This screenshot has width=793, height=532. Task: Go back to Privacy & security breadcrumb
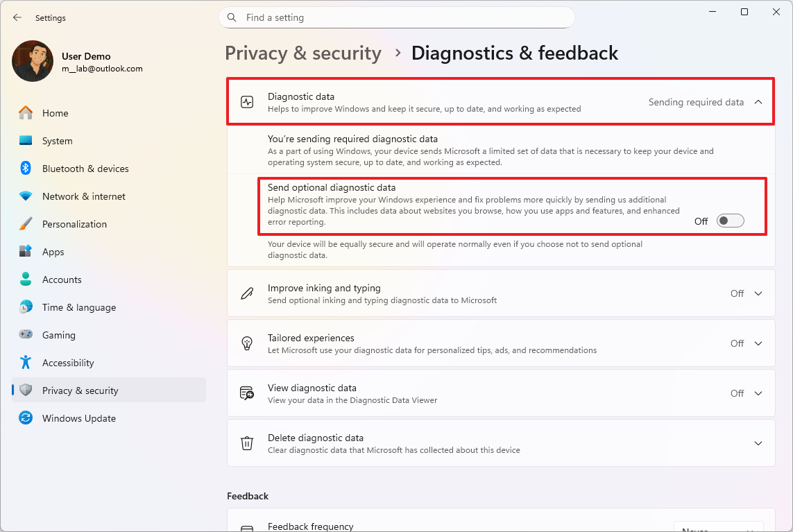(x=303, y=53)
